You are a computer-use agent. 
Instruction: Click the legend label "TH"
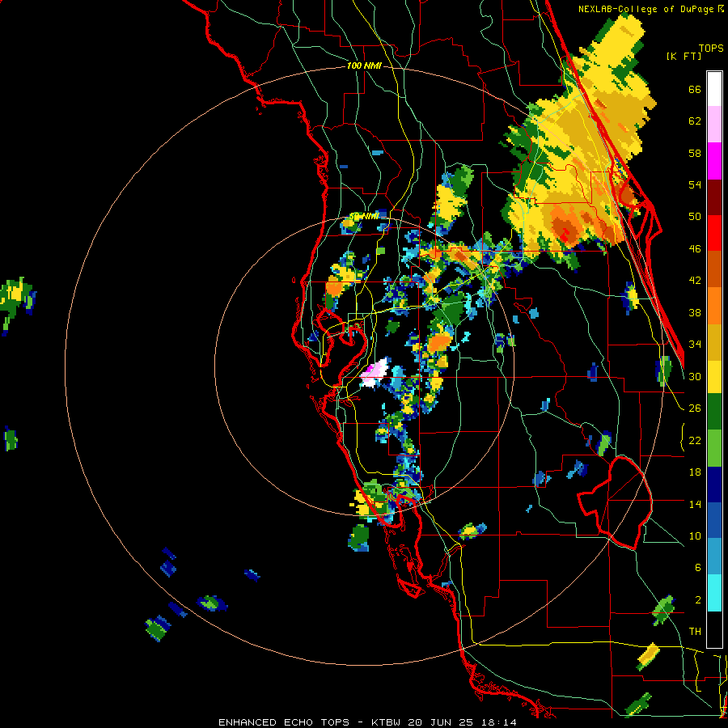pos(695,632)
